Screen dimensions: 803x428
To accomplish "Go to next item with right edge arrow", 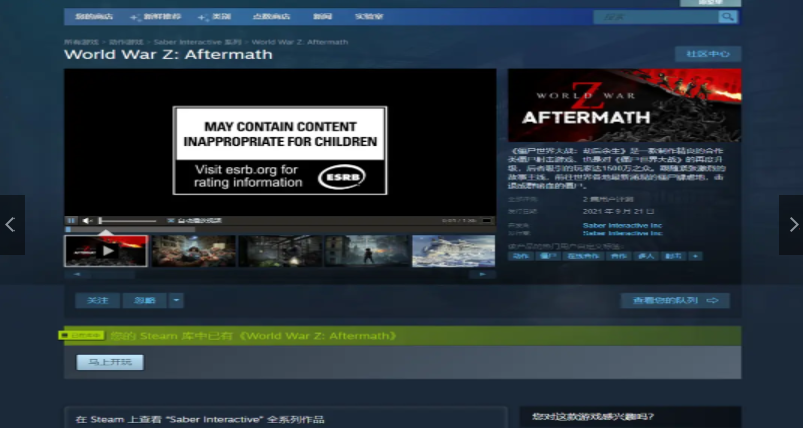I will coord(792,224).
